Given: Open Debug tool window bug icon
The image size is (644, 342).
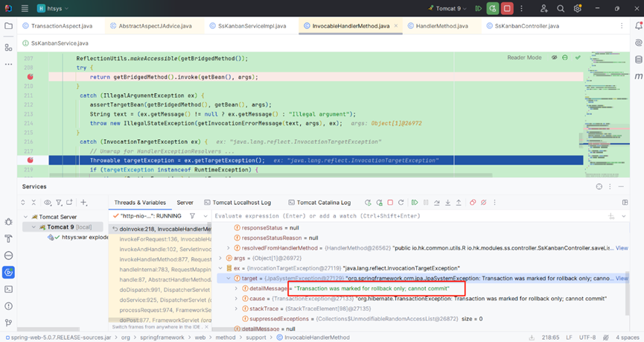Looking at the screenshot, I should coord(8,222).
